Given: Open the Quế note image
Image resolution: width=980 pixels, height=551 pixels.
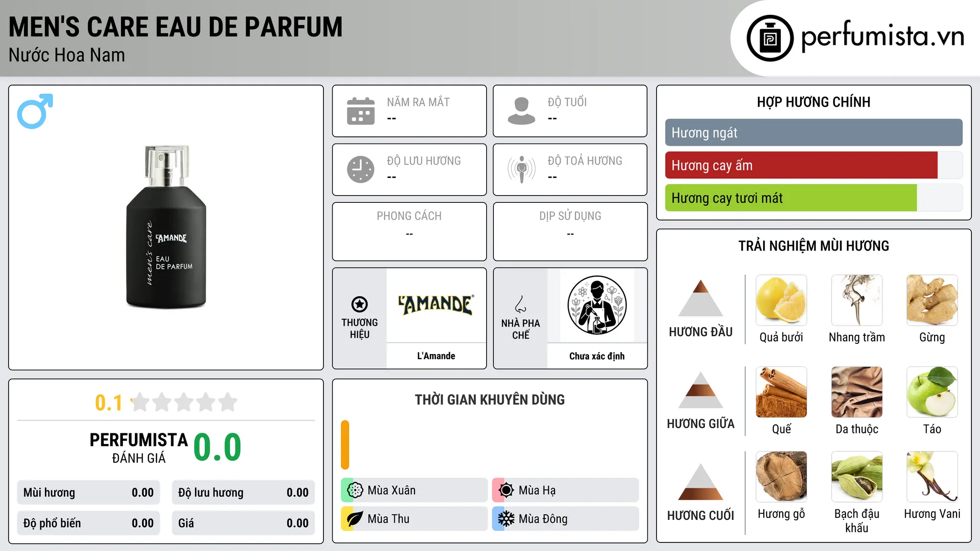Looking at the screenshot, I should [781, 392].
